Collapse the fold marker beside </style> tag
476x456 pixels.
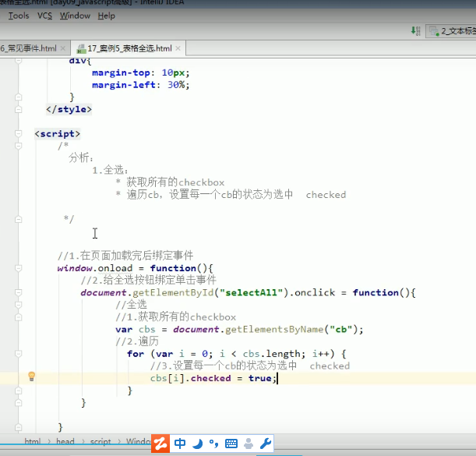[19, 109]
